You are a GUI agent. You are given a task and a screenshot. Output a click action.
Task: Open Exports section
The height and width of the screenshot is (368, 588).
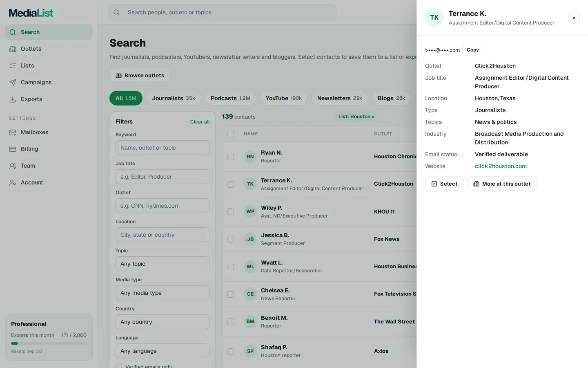tap(49, 99)
